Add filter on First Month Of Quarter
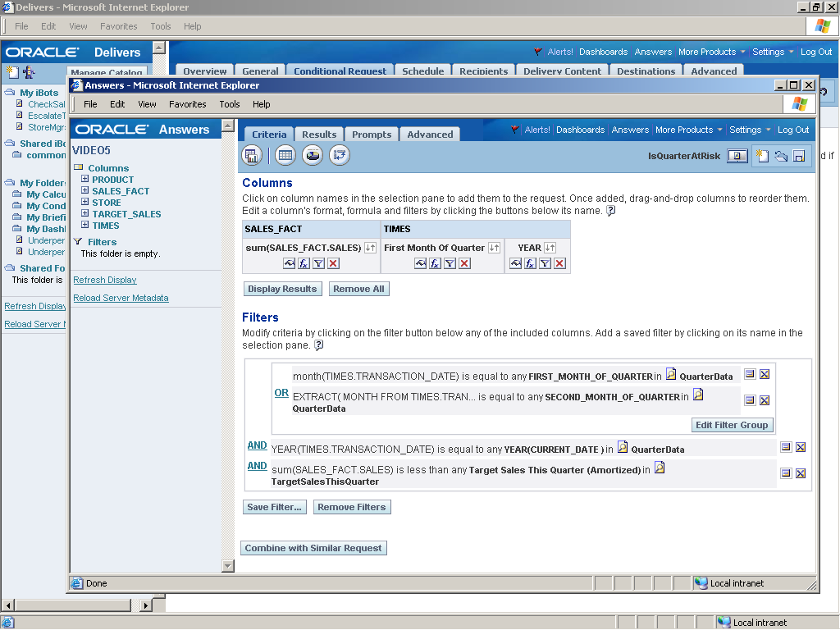Screen dimensions: 840x630 450,263
